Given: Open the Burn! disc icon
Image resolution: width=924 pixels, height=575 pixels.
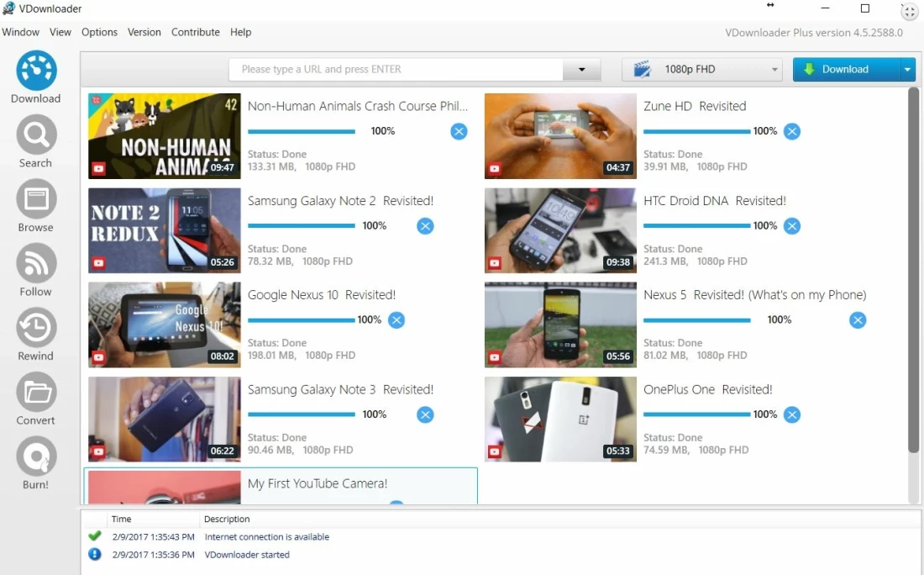Looking at the screenshot, I should pos(36,456).
